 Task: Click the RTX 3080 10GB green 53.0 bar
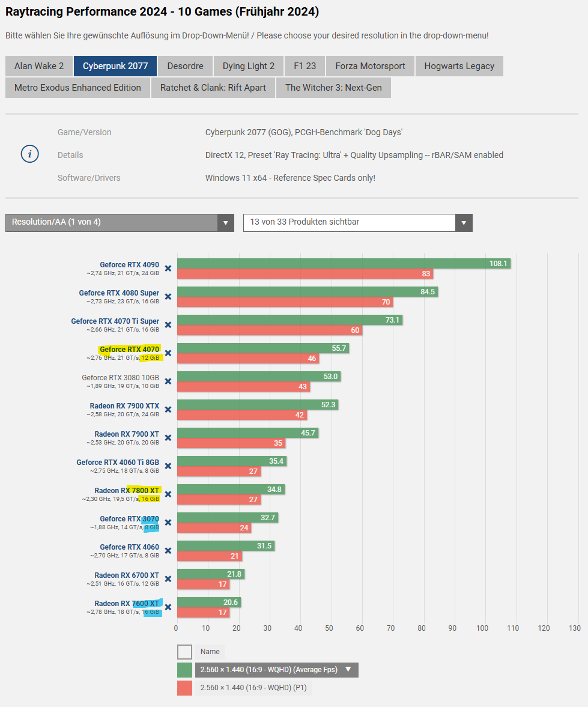(x=259, y=376)
